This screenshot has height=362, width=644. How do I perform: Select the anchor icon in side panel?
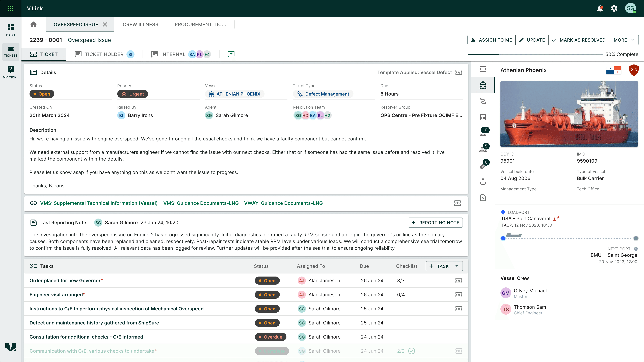tap(483, 182)
